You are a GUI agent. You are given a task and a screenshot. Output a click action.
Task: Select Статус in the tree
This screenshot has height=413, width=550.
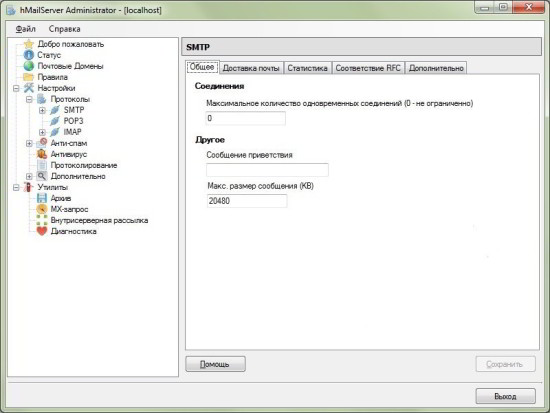point(49,55)
